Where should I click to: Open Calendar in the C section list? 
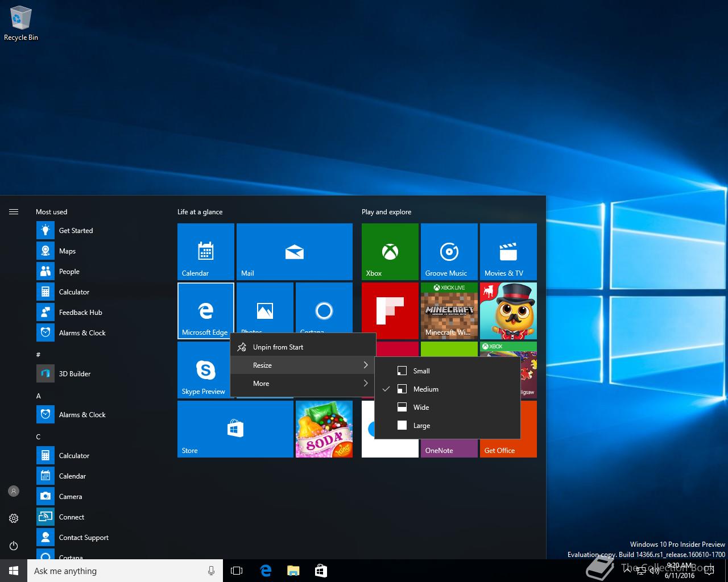pyautogui.click(x=102, y=476)
